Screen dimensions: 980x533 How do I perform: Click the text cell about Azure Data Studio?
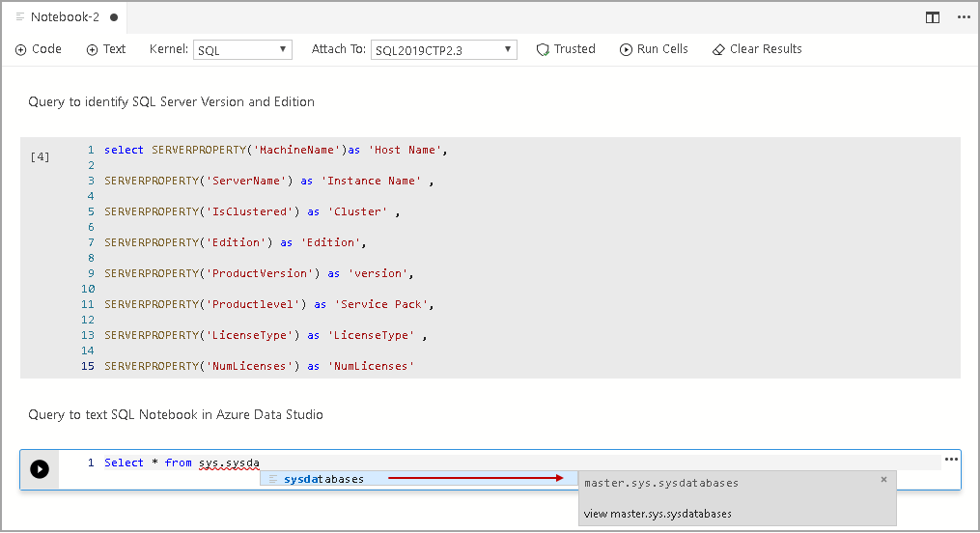coord(176,414)
